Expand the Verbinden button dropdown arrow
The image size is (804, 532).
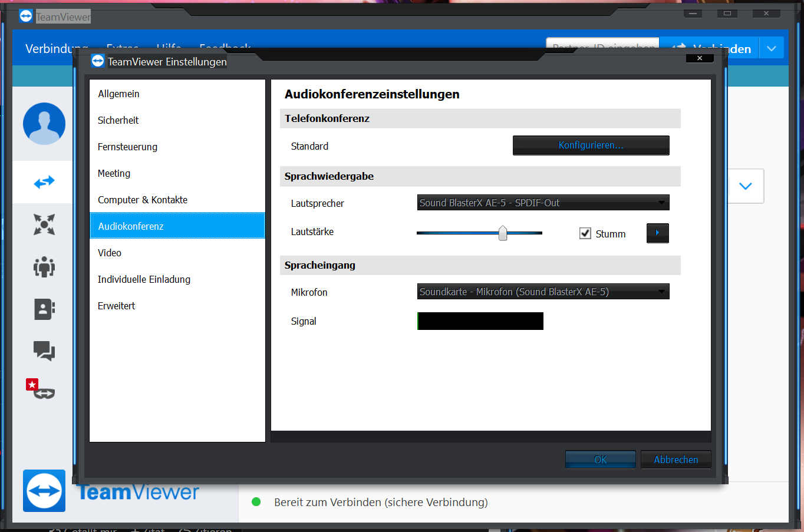[772, 48]
